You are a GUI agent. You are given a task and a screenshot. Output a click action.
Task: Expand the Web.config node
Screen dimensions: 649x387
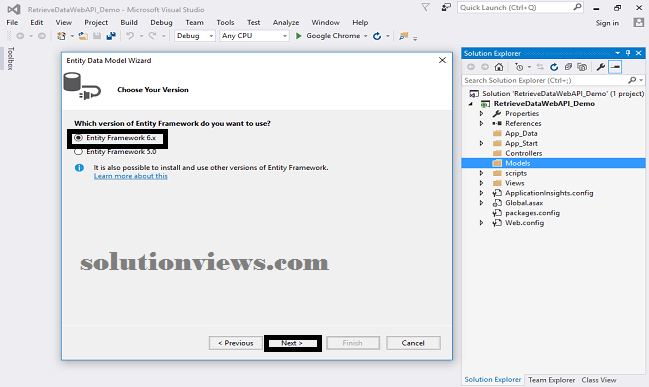point(481,223)
